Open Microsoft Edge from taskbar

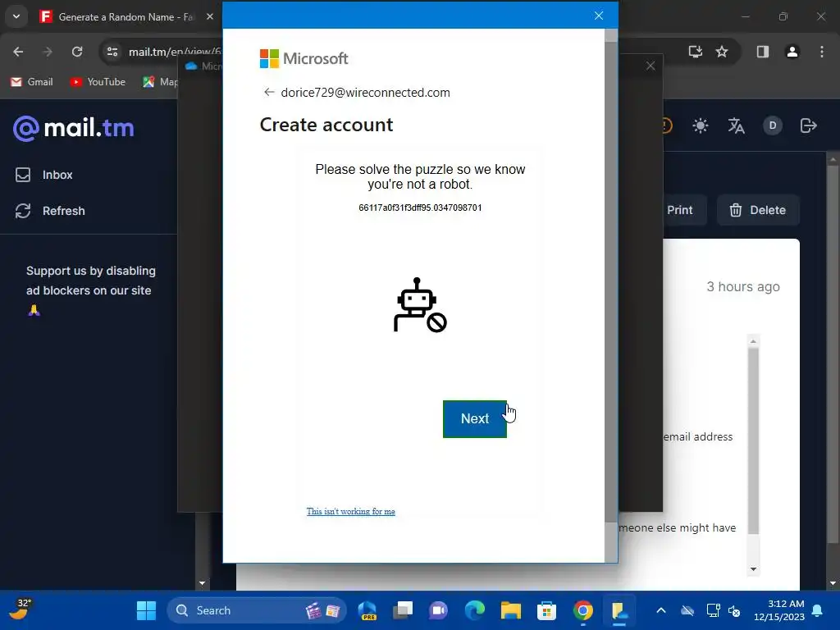click(475, 610)
